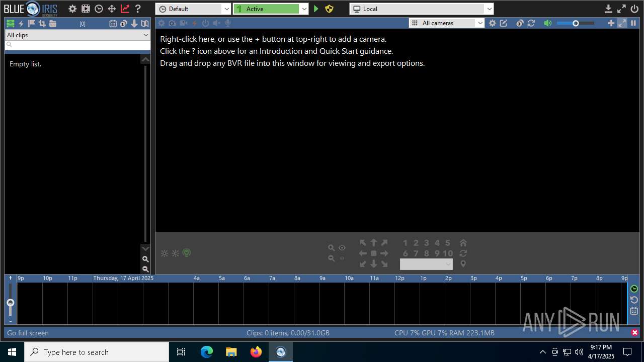The height and width of the screenshot is (362, 644).
Task: Toggle the pause live video button
Action: click(x=633, y=23)
